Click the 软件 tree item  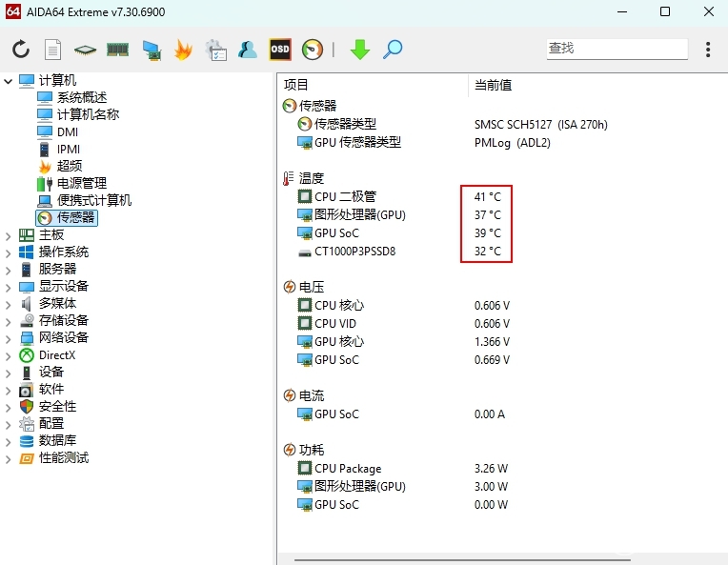pyautogui.click(x=51, y=389)
